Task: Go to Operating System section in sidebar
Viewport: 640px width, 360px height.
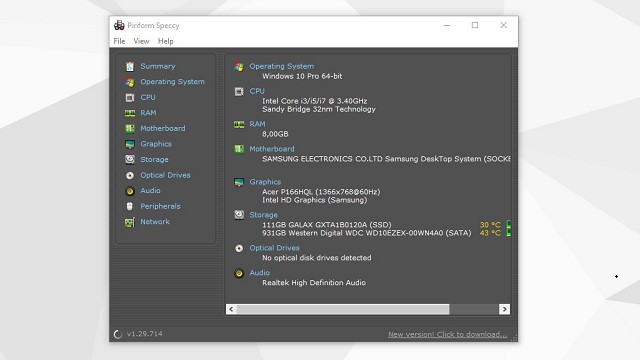Action: 172,82
